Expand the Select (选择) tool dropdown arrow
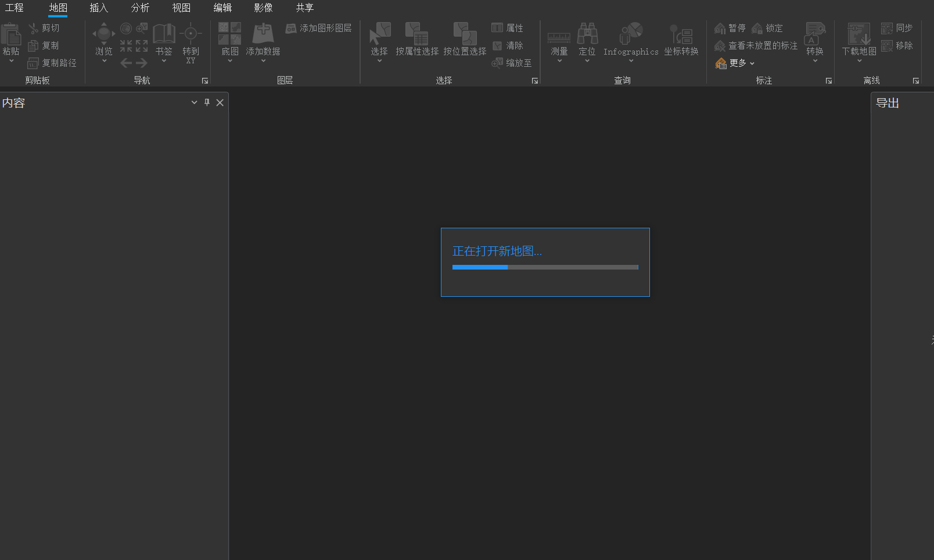The image size is (934, 560). click(379, 60)
